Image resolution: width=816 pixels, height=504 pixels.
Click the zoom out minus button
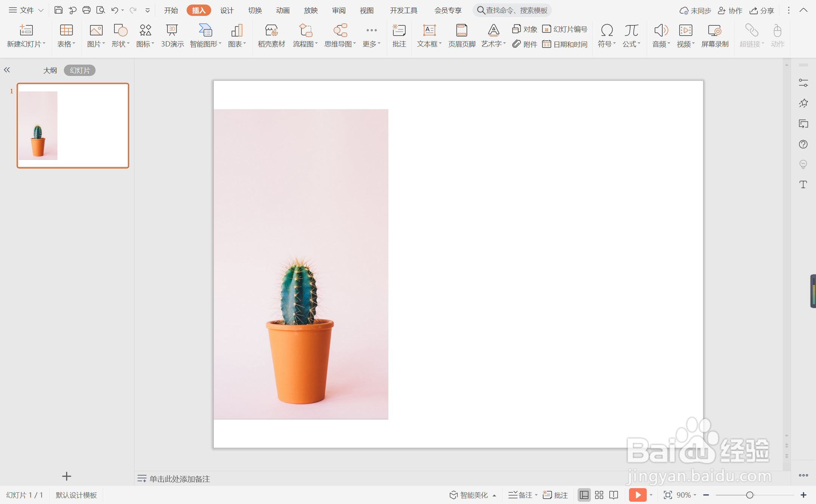(x=706, y=495)
